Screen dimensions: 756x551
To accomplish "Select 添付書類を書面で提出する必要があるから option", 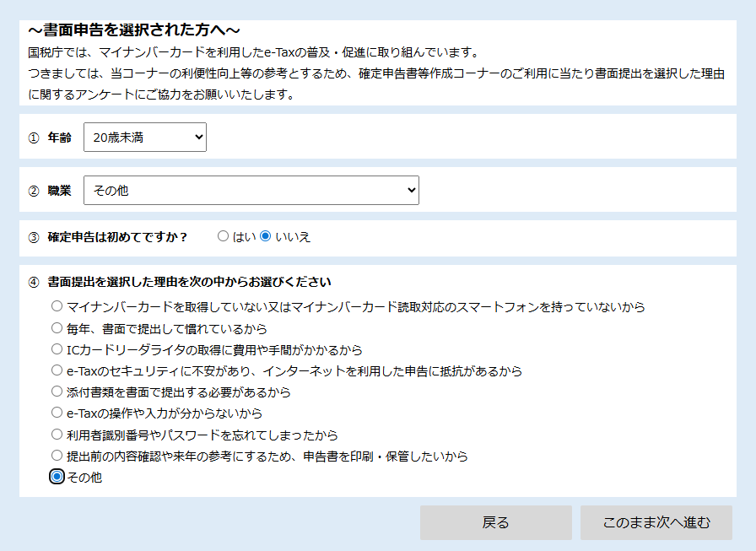I will 57,392.
